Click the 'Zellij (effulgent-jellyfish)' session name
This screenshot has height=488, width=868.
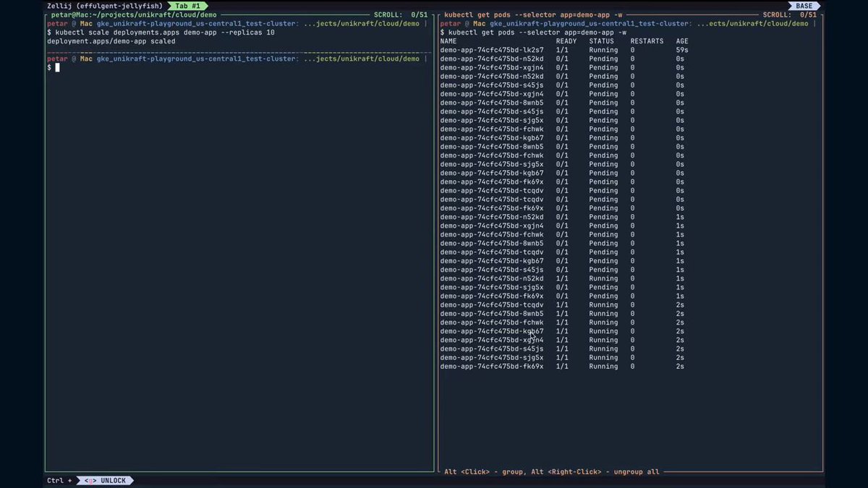(105, 6)
